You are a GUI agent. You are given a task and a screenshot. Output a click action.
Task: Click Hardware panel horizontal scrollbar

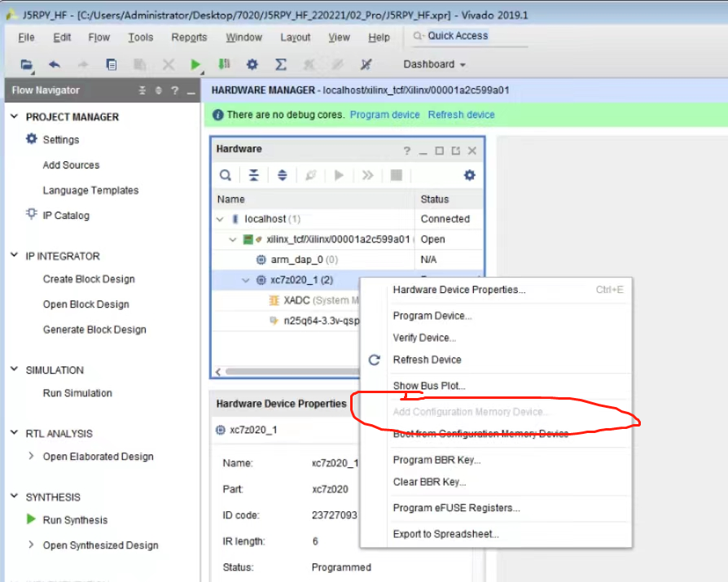292,372
